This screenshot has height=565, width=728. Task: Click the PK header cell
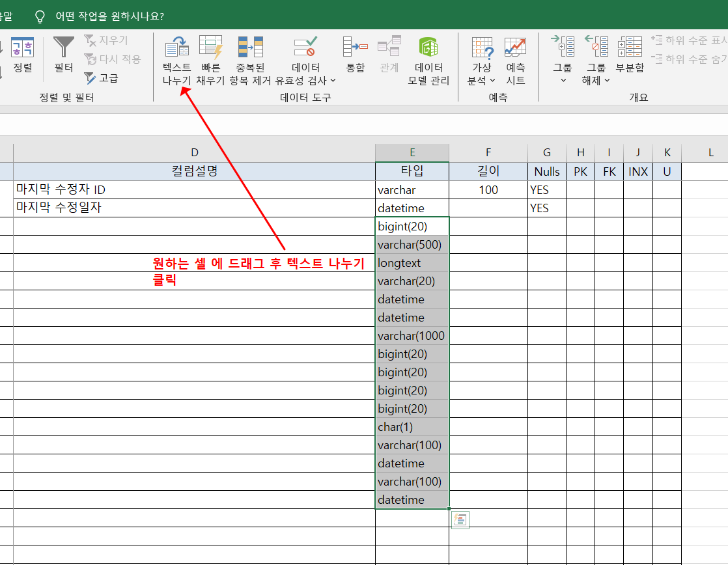tap(580, 171)
